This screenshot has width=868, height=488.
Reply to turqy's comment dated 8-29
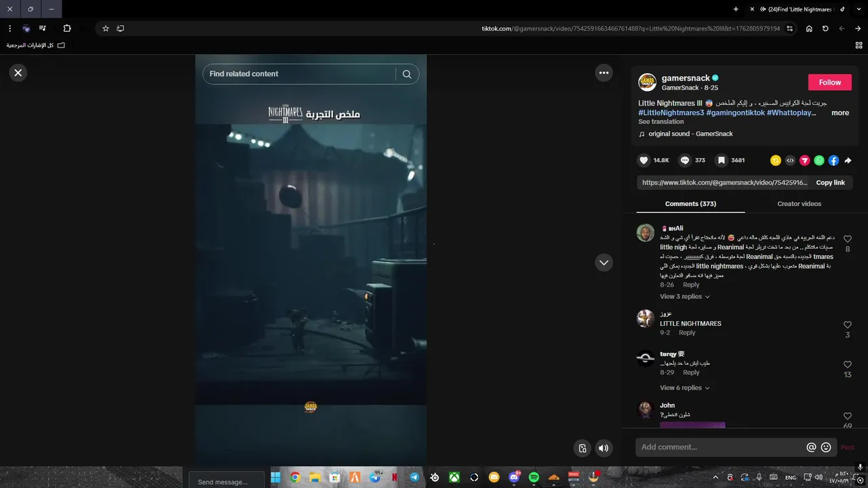click(x=691, y=373)
